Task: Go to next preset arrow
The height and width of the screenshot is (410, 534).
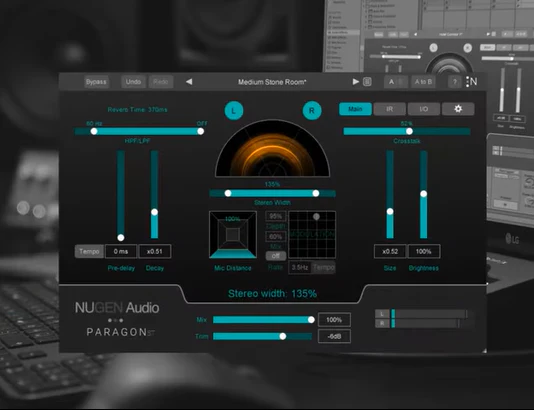Action: coord(356,82)
